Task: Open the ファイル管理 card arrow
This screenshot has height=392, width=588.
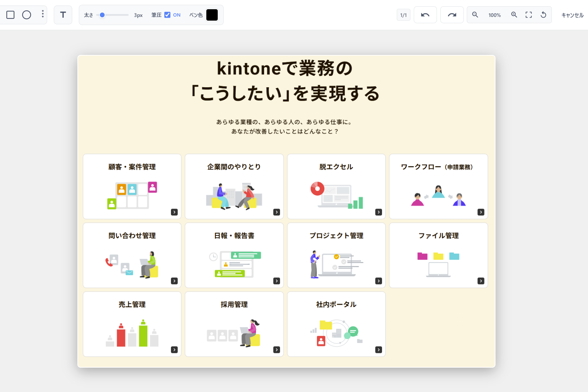Action: tap(481, 281)
